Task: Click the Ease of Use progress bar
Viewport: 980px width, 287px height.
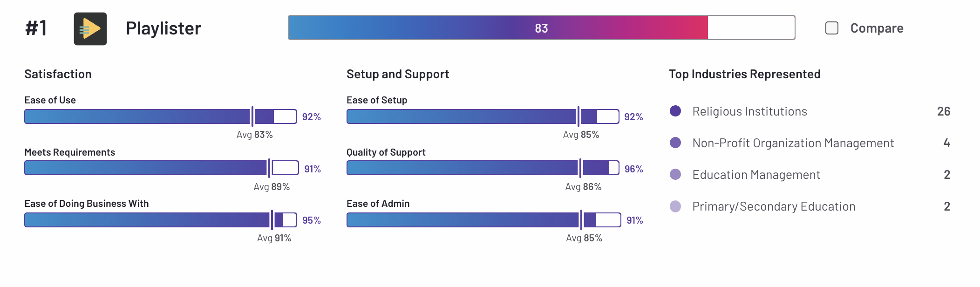Action: click(161, 116)
